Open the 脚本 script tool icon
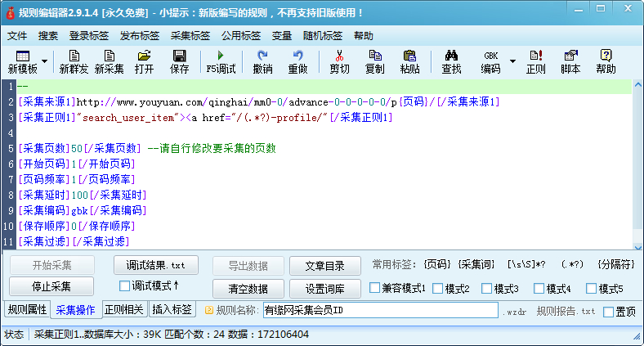 tap(570, 61)
